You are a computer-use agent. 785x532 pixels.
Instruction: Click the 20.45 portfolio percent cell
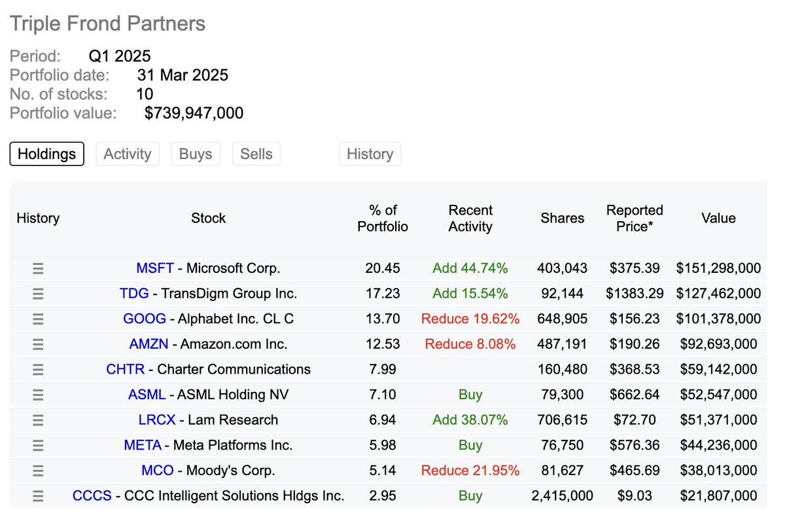[x=383, y=268]
